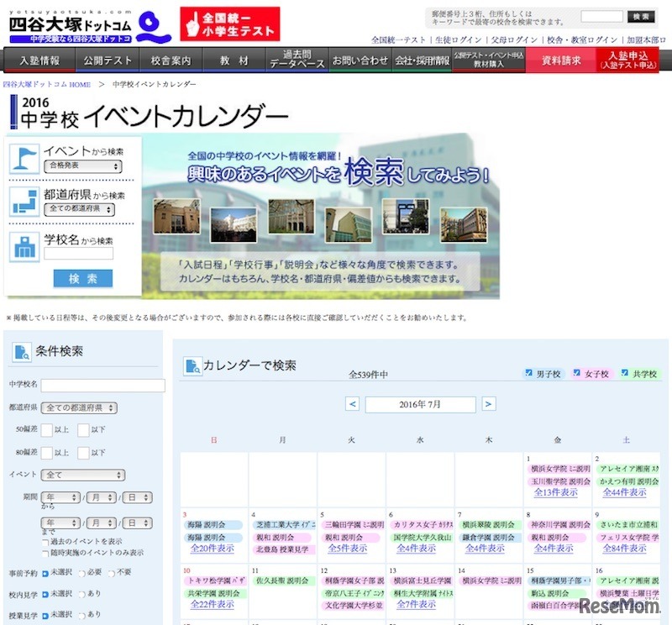Click the flag icon beside イベントから検索

[x=24, y=160]
